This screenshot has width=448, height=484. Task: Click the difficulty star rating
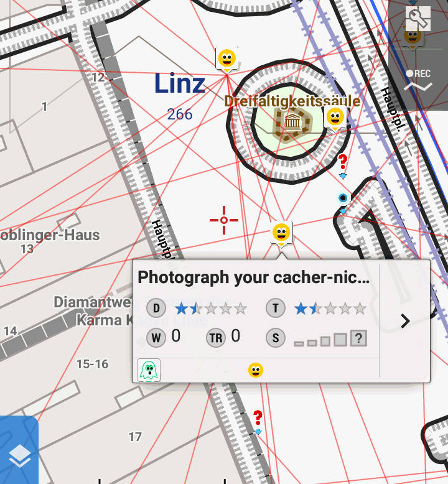tap(211, 309)
